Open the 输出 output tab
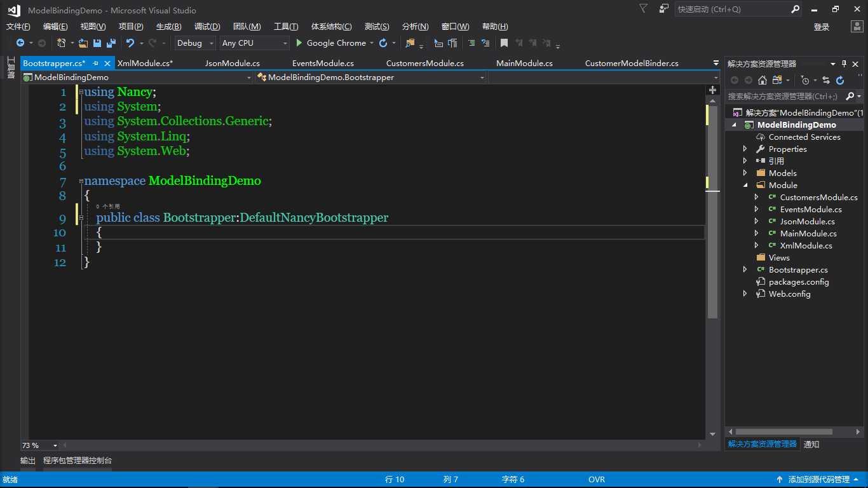Viewport: 868px width, 488px height. 28,461
